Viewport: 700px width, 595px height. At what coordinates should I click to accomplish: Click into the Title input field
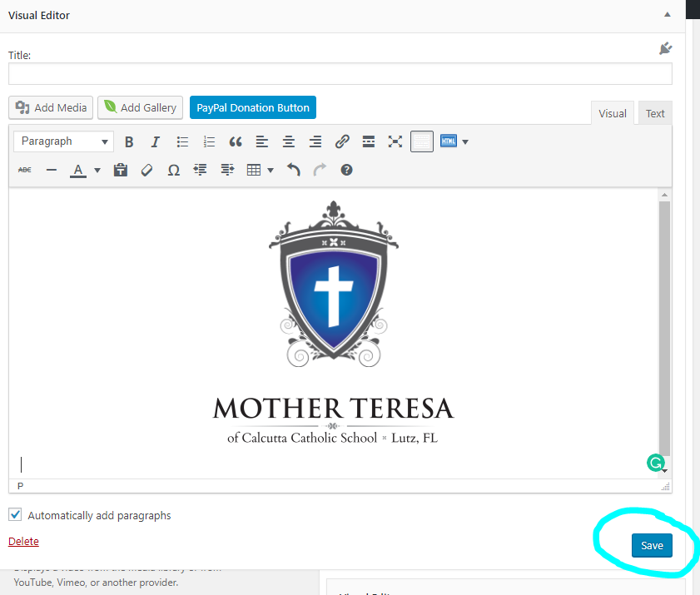tap(340, 74)
